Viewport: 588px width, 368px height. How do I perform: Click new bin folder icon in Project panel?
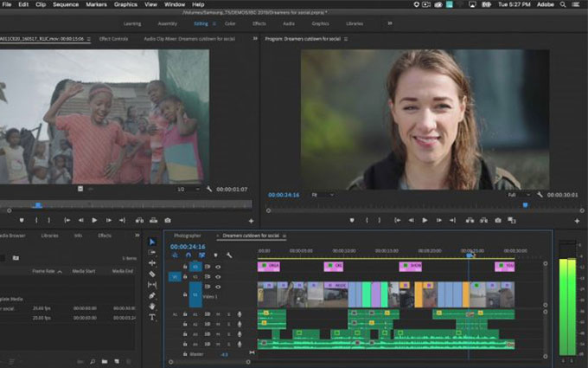pyautogui.click(x=105, y=362)
